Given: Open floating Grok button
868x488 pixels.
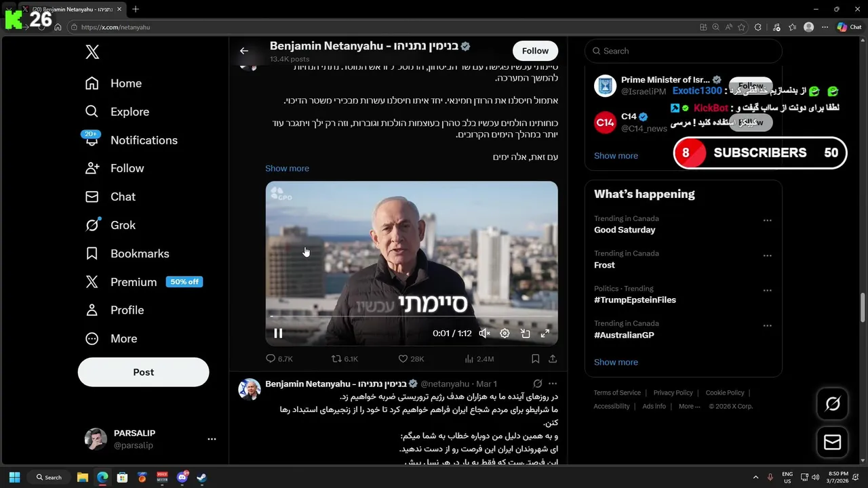Looking at the screenshot, I should pyautogui.click(x=832, y=405).
